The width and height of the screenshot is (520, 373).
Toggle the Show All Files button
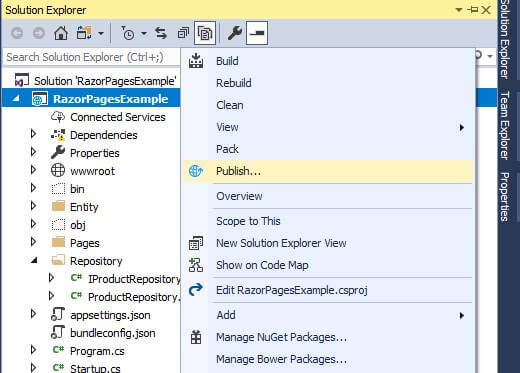(x=205, y=33)
